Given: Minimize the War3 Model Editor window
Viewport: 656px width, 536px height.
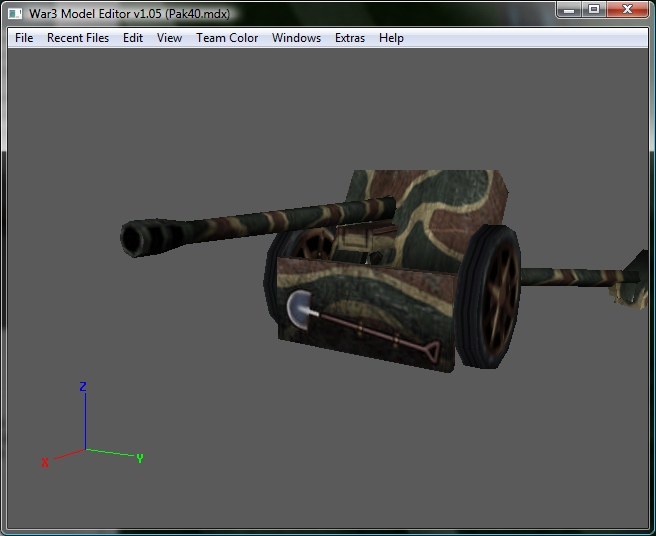Looking at the screenshot, I should coord(569,10).
